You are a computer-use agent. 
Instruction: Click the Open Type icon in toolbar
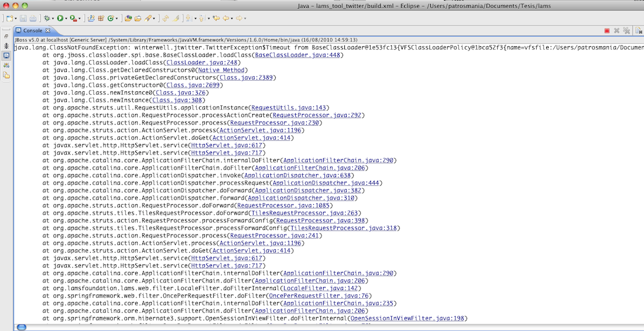click(127, 19)
